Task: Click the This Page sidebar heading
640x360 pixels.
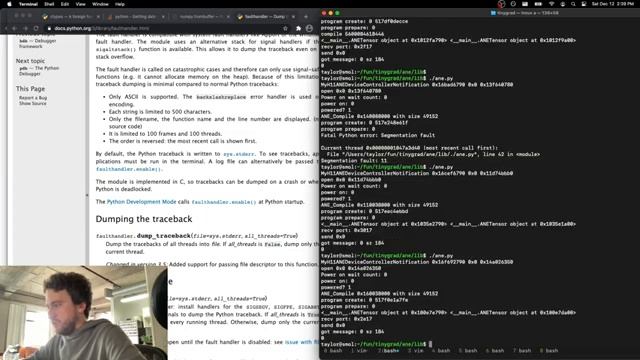Action: 30,89
